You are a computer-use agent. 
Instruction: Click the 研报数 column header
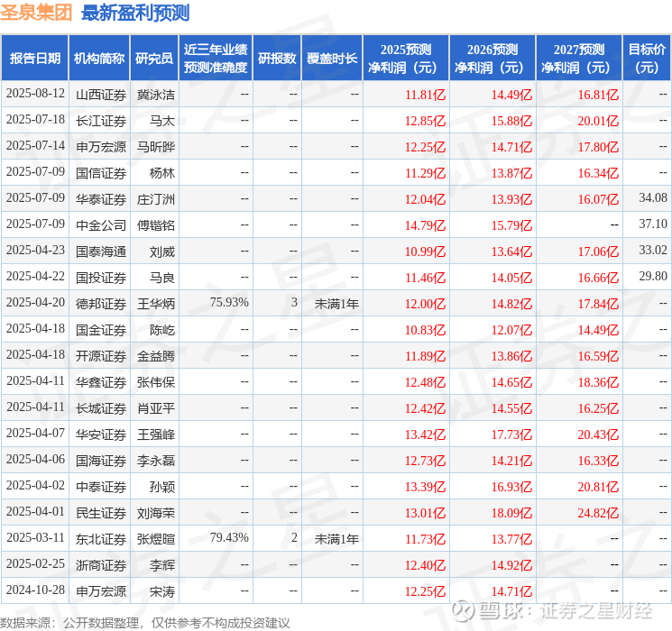tap(277, 59)
